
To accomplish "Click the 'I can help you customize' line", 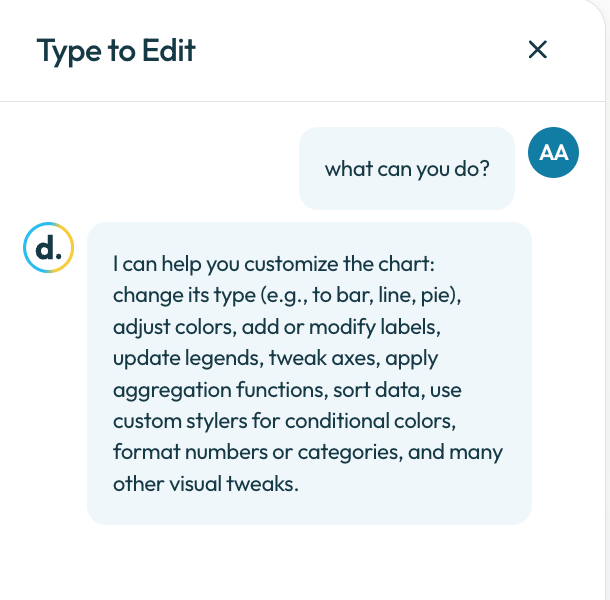I will pyautogui.click(x=274, y=264).
